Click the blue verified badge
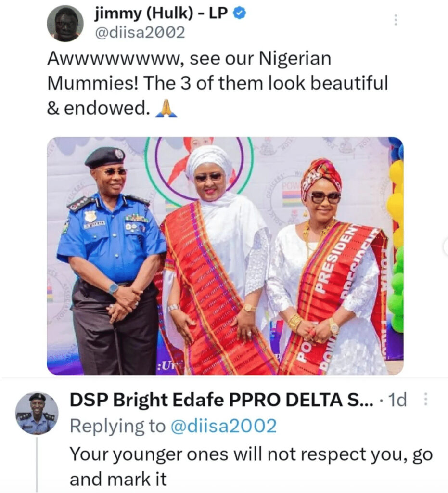This screenshot has height=493, width=448. (x=240, y=14)
